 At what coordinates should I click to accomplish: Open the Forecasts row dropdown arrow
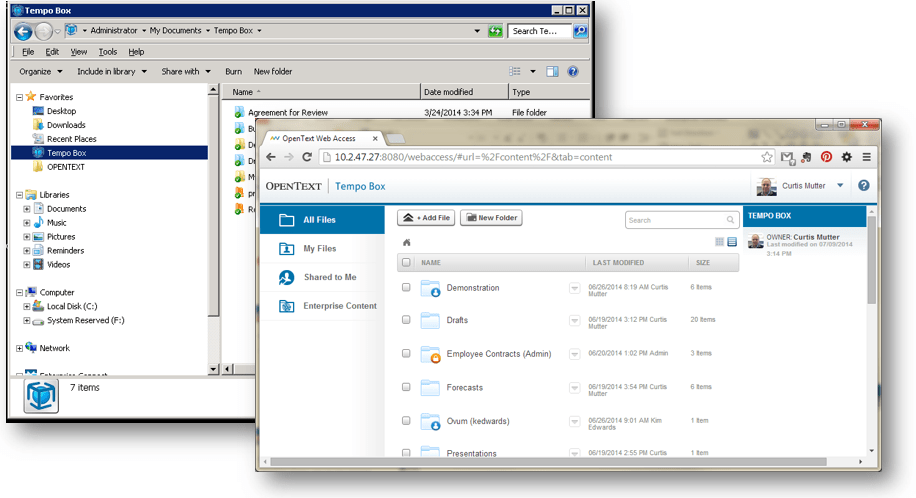point(574,388)
